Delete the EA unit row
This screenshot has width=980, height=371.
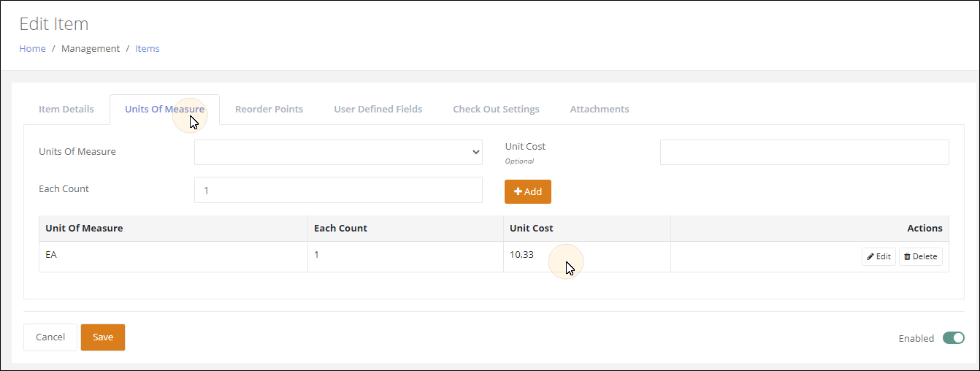[x=920, y=256]
